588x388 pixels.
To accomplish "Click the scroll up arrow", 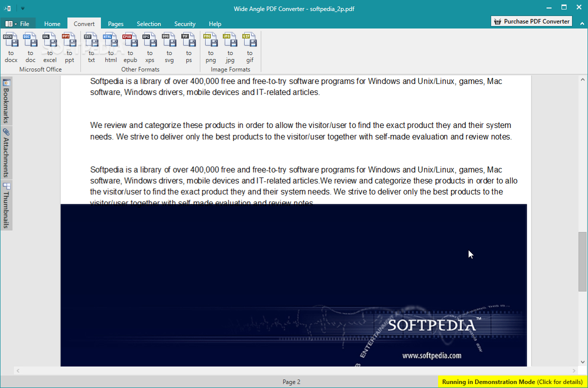I will tap(583, 79).
